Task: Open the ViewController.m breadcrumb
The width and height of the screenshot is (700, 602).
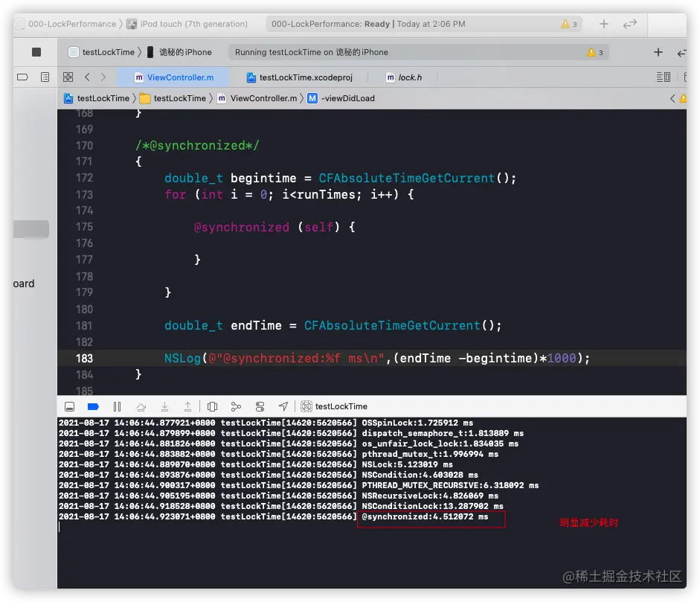Action: pyautogui.click(x=257, y=98)
